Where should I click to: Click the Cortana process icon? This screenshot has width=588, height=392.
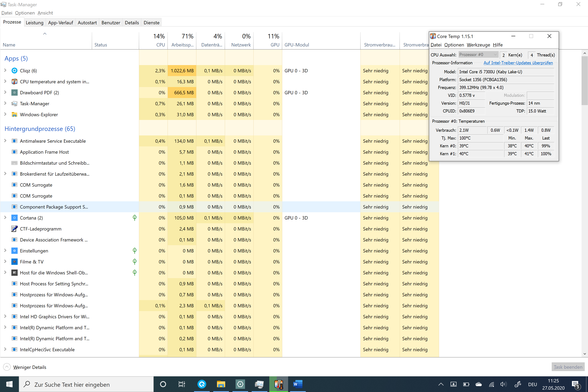coord(15,218)
